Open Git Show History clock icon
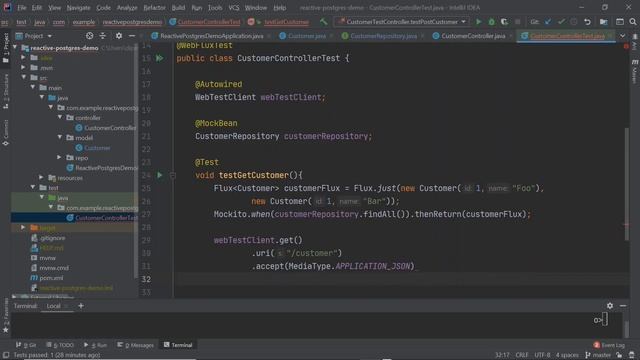 (573, 22)
